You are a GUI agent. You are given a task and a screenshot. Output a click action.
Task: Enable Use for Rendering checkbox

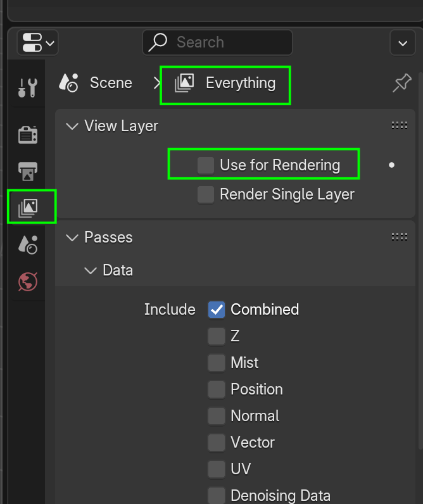[205, 165]
